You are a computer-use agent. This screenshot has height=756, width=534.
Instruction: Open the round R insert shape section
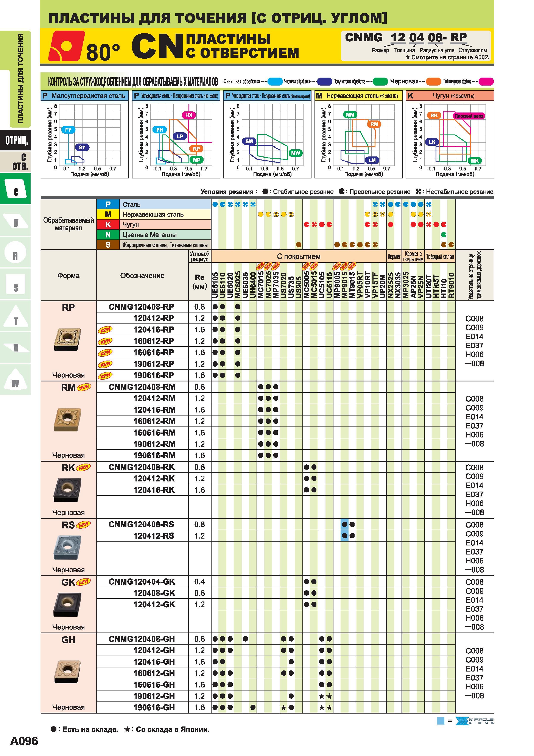click(x=16, y=252)
